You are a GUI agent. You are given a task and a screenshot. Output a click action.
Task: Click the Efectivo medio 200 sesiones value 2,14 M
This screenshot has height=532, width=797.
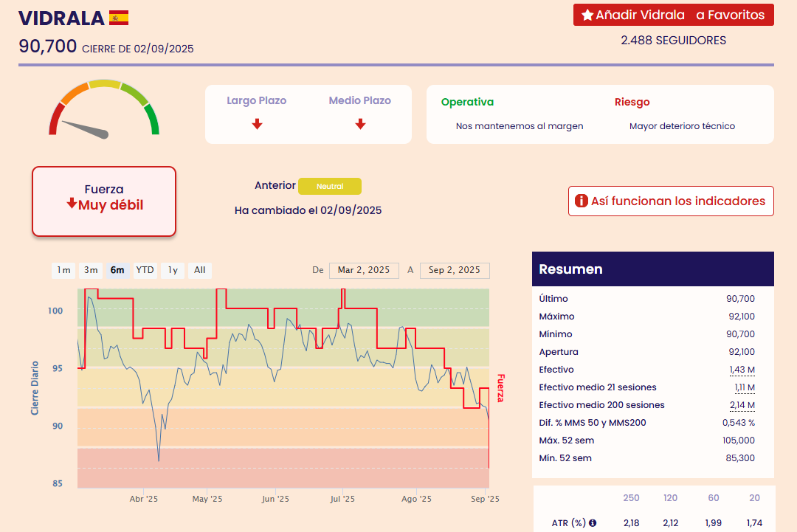click(x=742, y=406)
